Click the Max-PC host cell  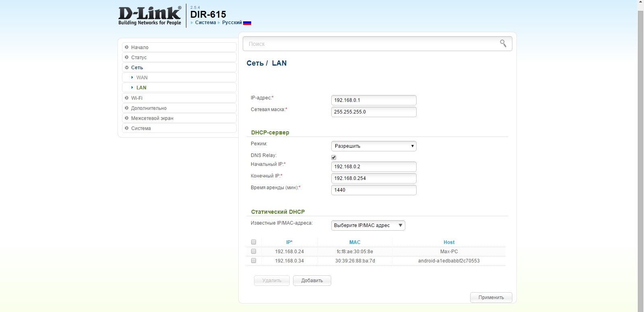coord(449,252)
